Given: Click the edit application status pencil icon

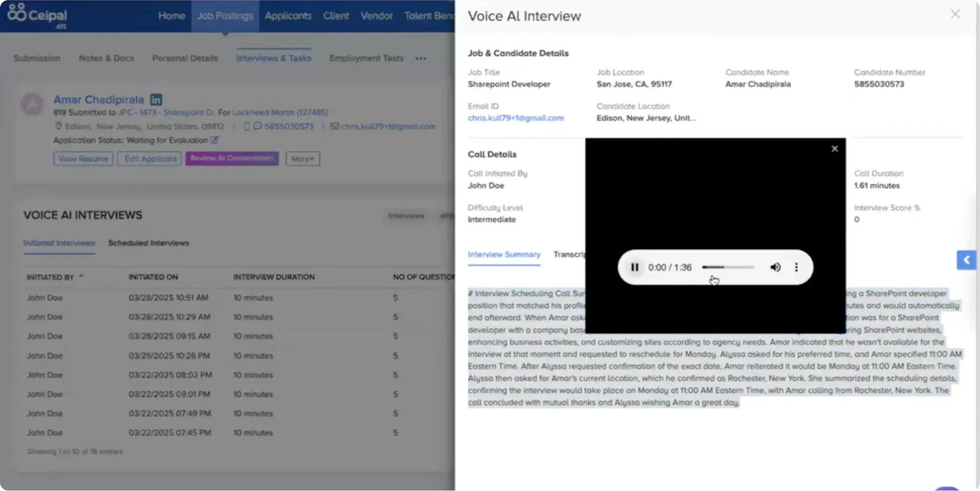Looking at the screenshot, I should pyautogui.click(x=215, y=140).
